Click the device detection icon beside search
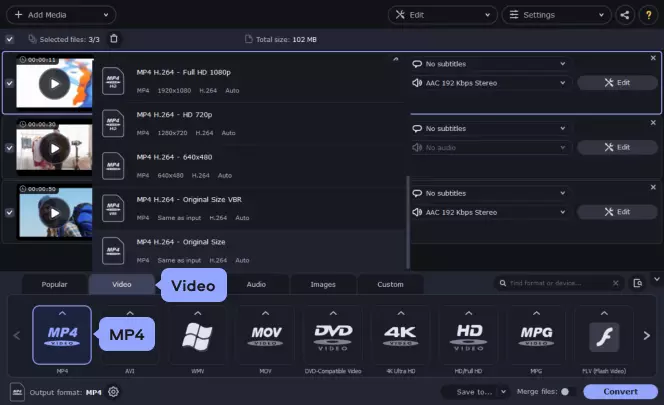 (638, 283)
